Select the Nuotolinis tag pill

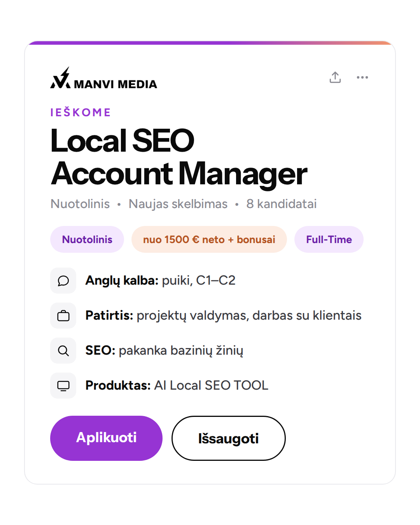[x=87, y=240]
